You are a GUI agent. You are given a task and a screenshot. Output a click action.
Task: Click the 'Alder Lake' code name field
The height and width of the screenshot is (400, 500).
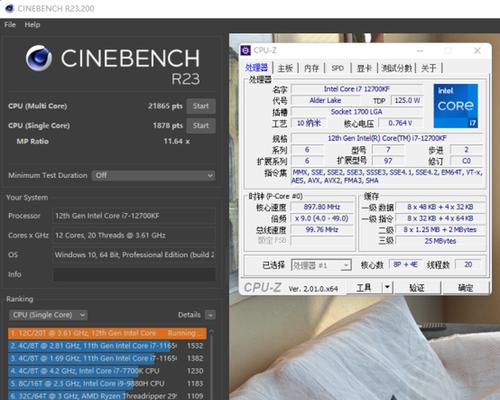point(325,100)
